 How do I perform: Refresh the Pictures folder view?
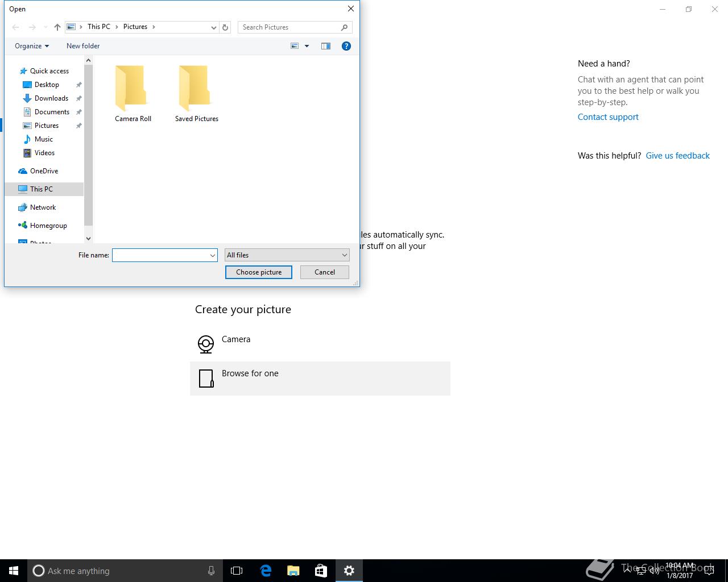[225, 27]
